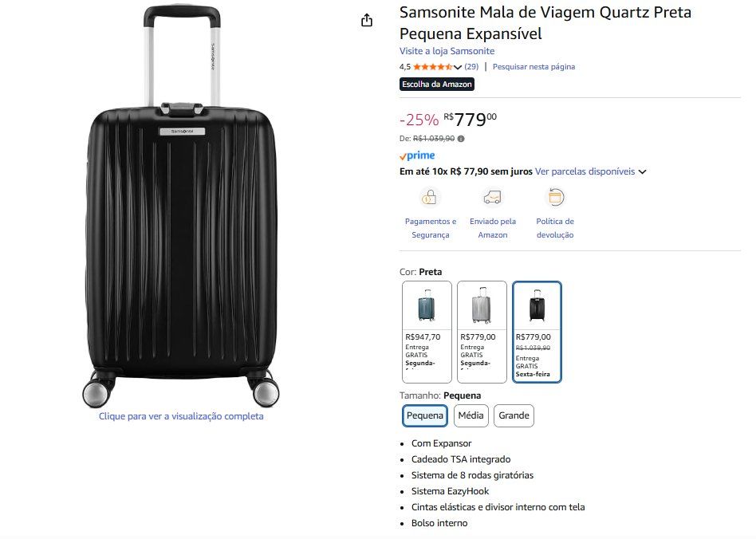The height and width of the screenshot is (539, 756).
Task: Click Pesquisar nesta página link
Action: (534, 66)
